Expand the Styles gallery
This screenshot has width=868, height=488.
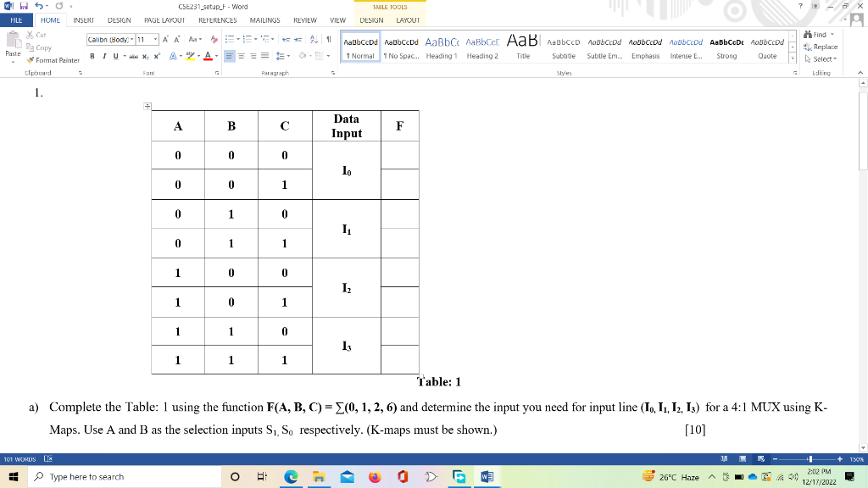pos(793,58)
